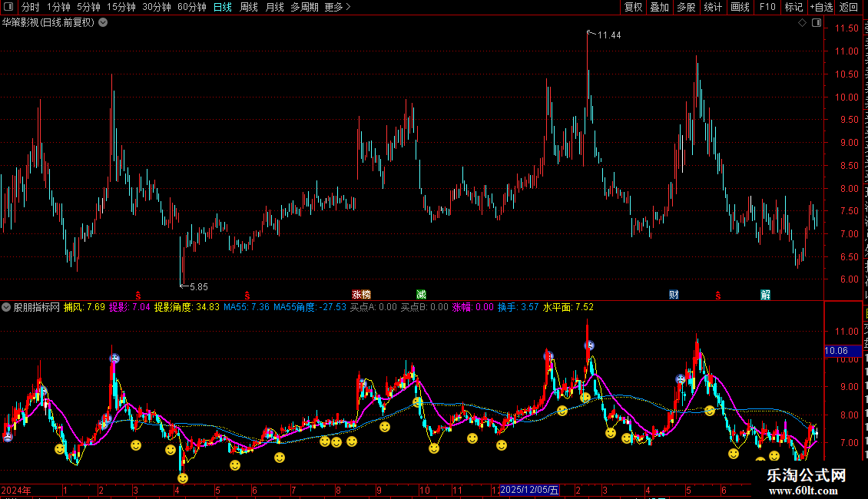Click the blue face signal at the 11.44 peak
The width and height of the screenshot is (868, 499).
point(590,345)
